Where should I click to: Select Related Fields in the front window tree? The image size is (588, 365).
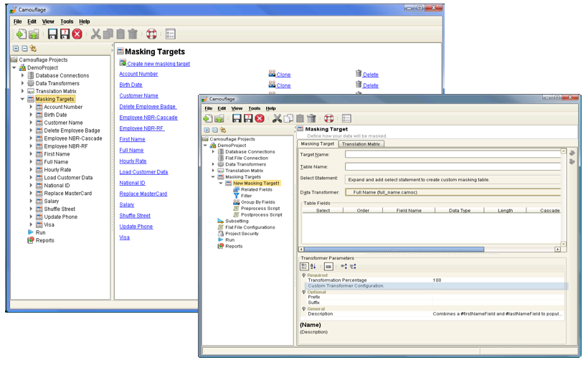point(257,189)
